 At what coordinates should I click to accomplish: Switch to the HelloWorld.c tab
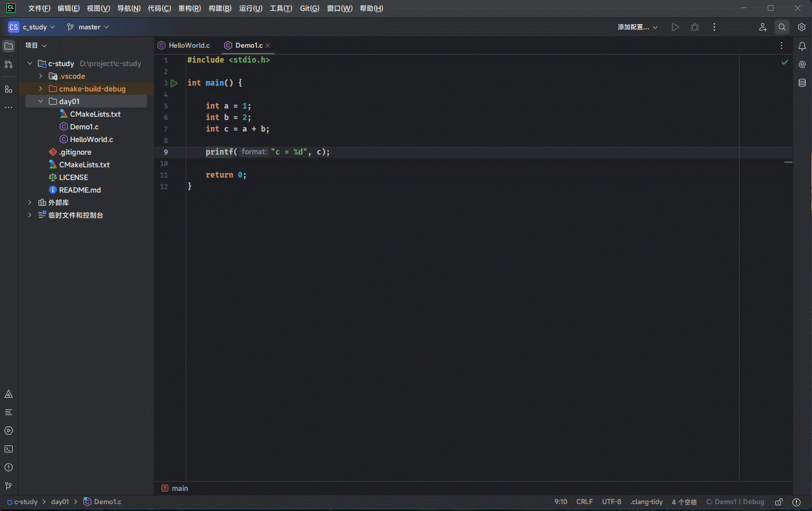coord(188,45)
